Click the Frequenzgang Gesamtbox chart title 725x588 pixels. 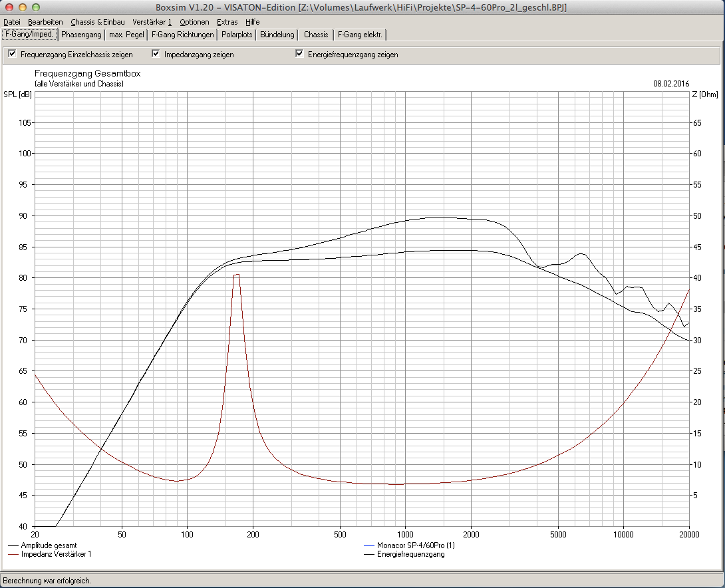(87, 73)
